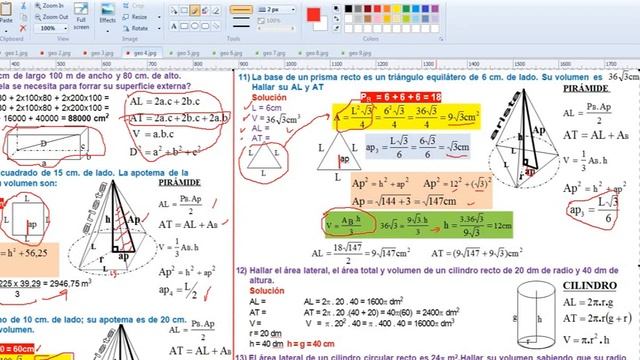The image size is (640, 360).
Task: Switch to the geo 4.jpg tab
Action: pos(142,53)
